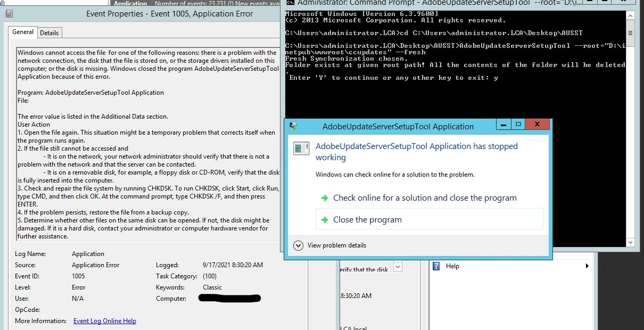Select the Event ID value 1005
The height and width of the screenshot is (330, 644).
[x=78, y=276]
